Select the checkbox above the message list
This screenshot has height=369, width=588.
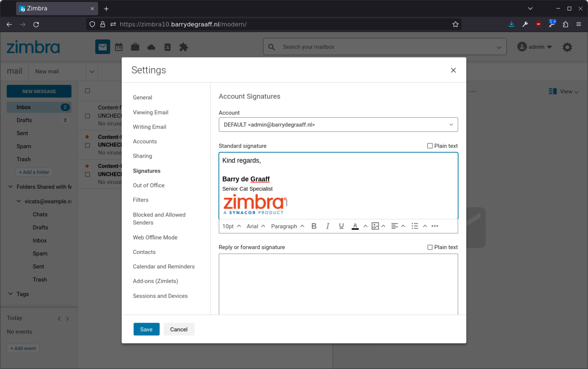tap(87, 91)
